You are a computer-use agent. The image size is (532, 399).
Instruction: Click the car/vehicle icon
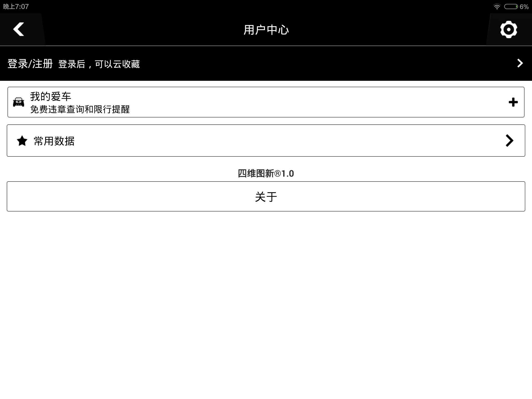pyautogui.click(x=19, y=102)
